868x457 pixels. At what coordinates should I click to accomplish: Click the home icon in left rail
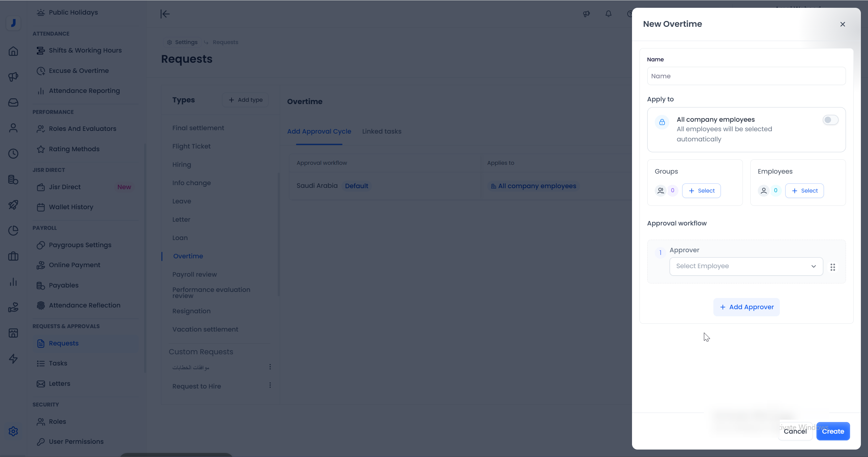(x=13, y=51)
